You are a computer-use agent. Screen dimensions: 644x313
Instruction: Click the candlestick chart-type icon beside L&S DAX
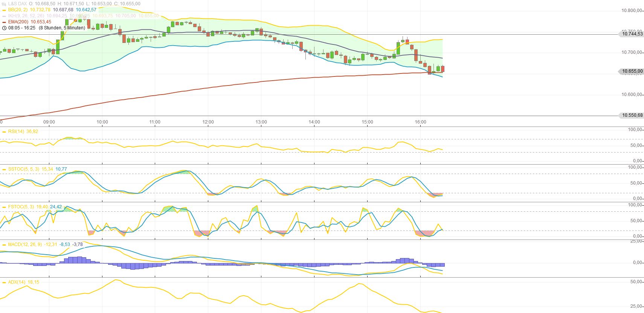[x=4, y=4]
